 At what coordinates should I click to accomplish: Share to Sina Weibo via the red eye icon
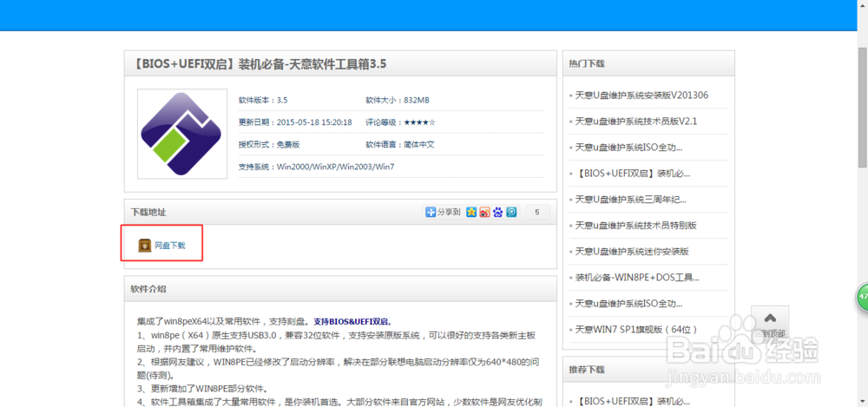[484, 212]
